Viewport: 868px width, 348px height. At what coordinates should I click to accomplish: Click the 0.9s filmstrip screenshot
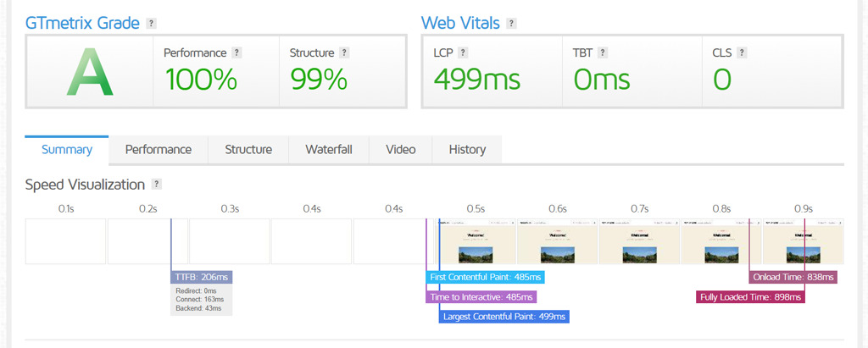pos(804,241)
